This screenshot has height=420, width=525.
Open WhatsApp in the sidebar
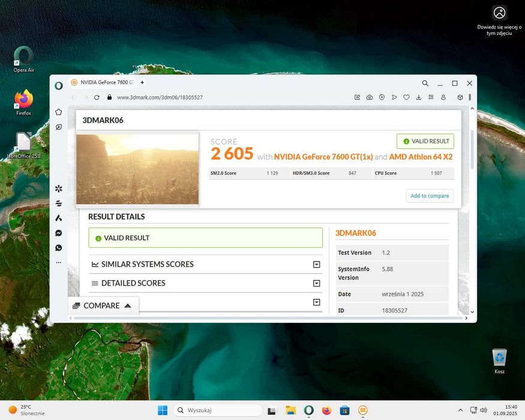59,248
